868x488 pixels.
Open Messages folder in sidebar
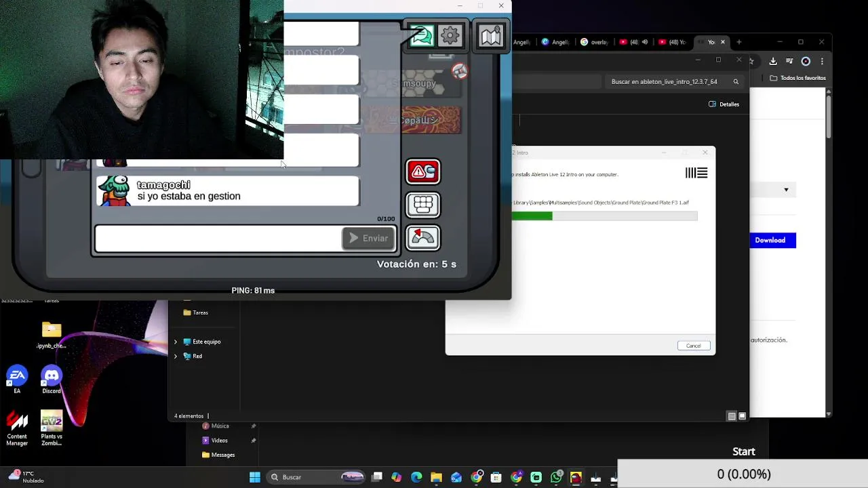click(x=218, y=455)
